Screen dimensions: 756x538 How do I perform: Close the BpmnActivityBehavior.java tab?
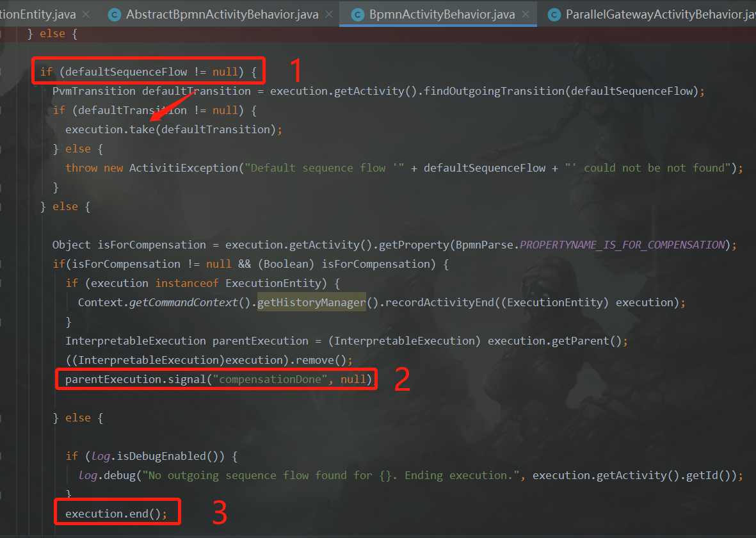pyautogui.click(x=526, y=15)
